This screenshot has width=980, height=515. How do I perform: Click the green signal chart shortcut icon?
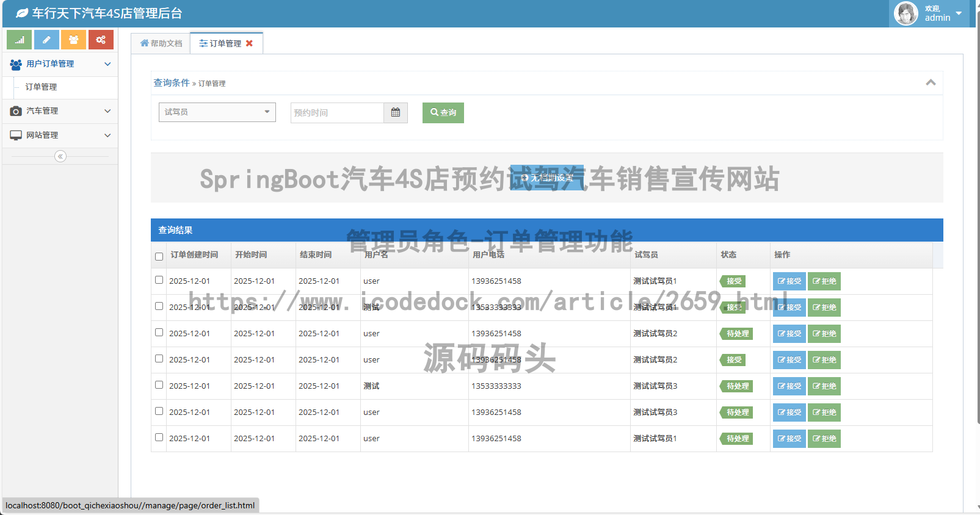click(x=19, y=40)
